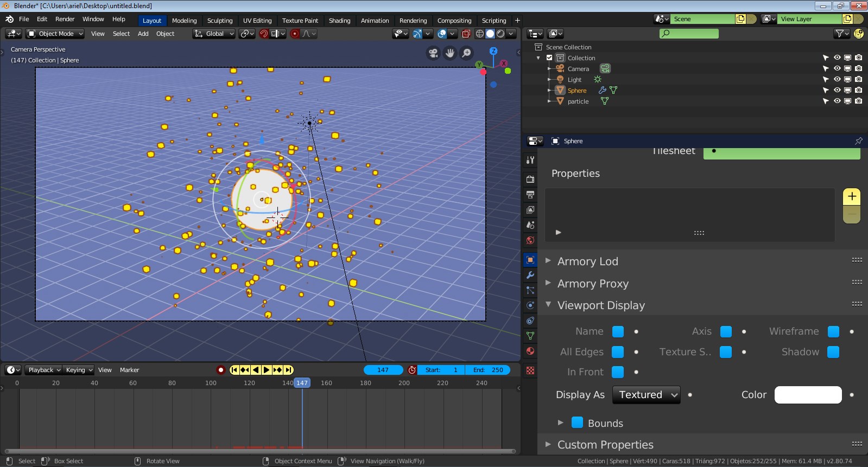Open the Output properties tab
868x467 pixels.
(530, 194)
